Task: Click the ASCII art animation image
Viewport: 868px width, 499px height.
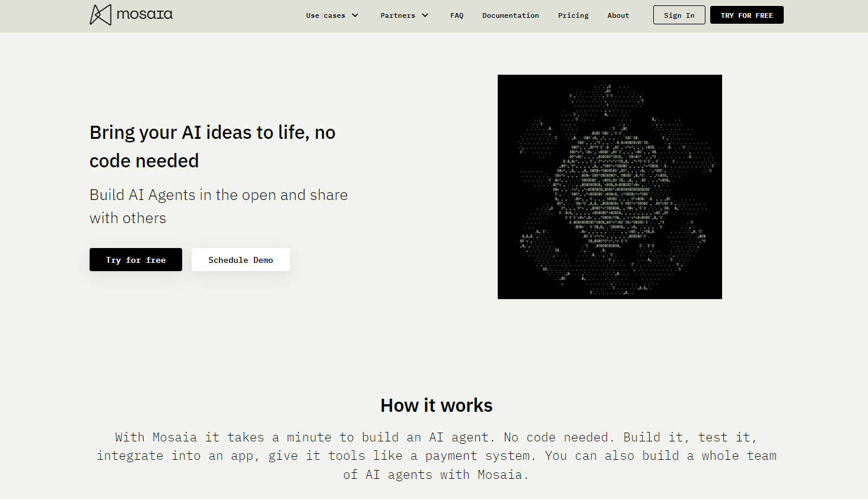Action: pos(609,187)
